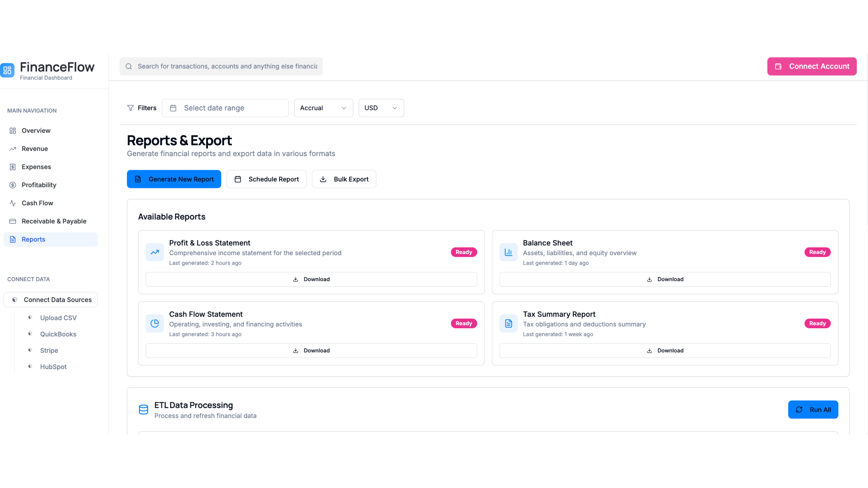The image size is (868, 488).
Task: Expand the Connect Data Sources section
Action: 51,300
